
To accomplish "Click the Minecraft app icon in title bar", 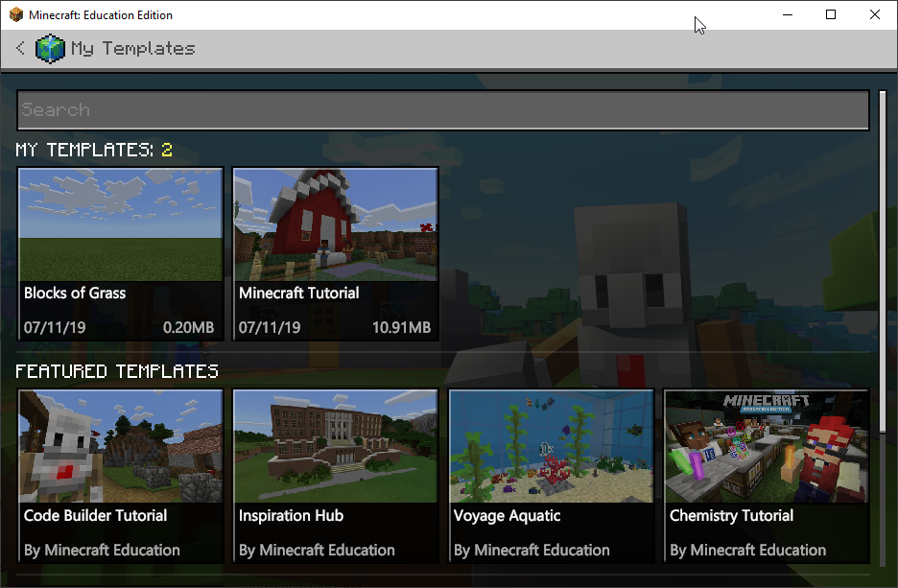I will (16, 15).
